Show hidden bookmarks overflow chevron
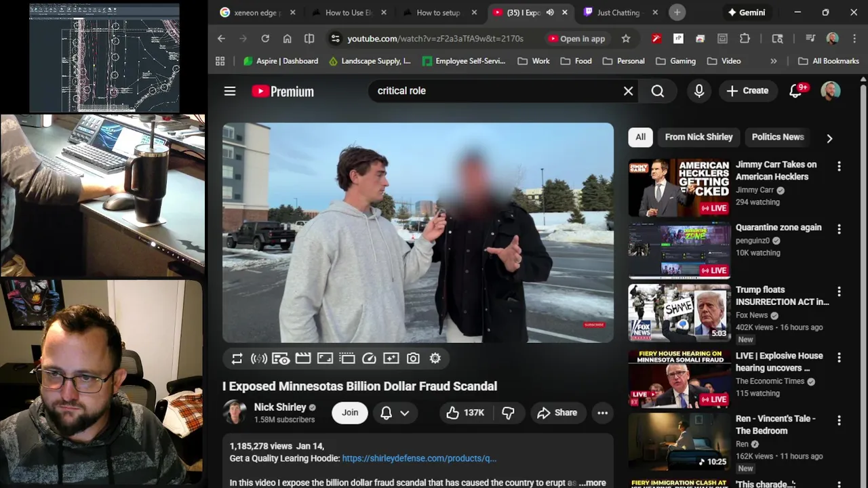Image resolution: width=868 pixels, height=488 pixels. [x=774, y=61]
